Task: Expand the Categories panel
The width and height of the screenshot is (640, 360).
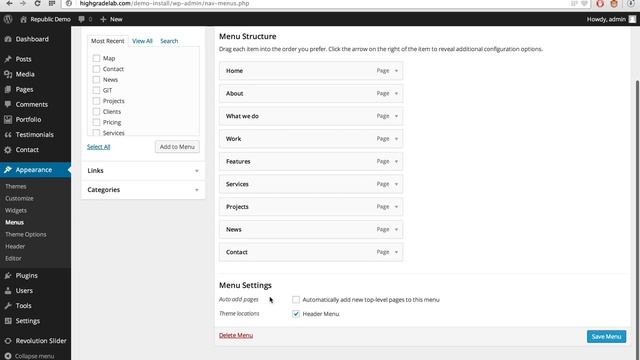Action: pos(143,190)
